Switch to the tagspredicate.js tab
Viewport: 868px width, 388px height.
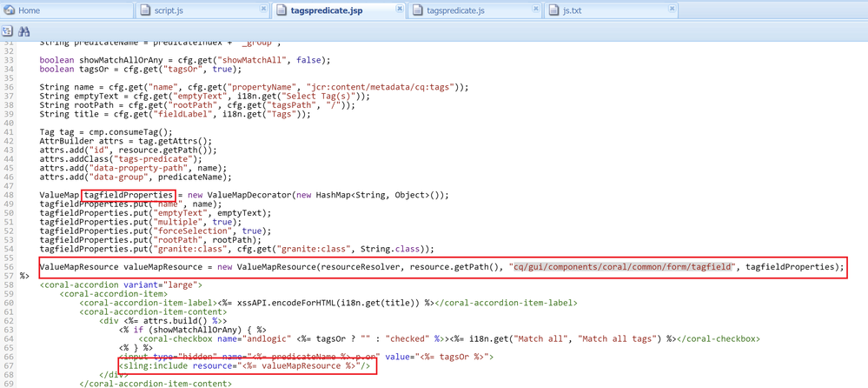coord(455,10)
